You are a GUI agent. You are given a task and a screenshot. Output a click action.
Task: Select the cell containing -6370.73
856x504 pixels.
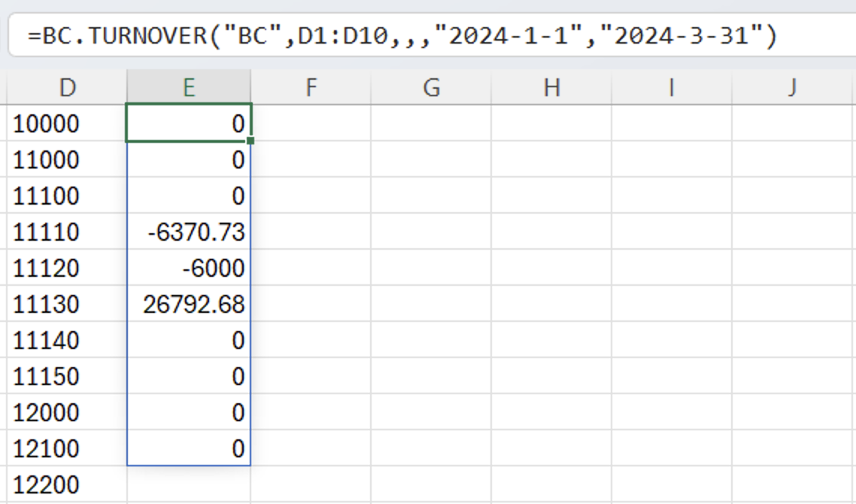point(189,232)
